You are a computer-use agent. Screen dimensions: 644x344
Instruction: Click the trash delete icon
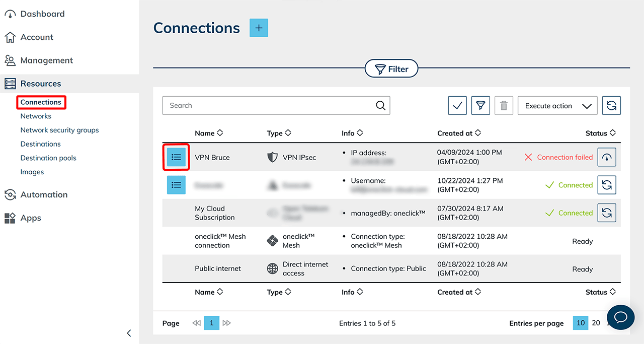(504, 106)
